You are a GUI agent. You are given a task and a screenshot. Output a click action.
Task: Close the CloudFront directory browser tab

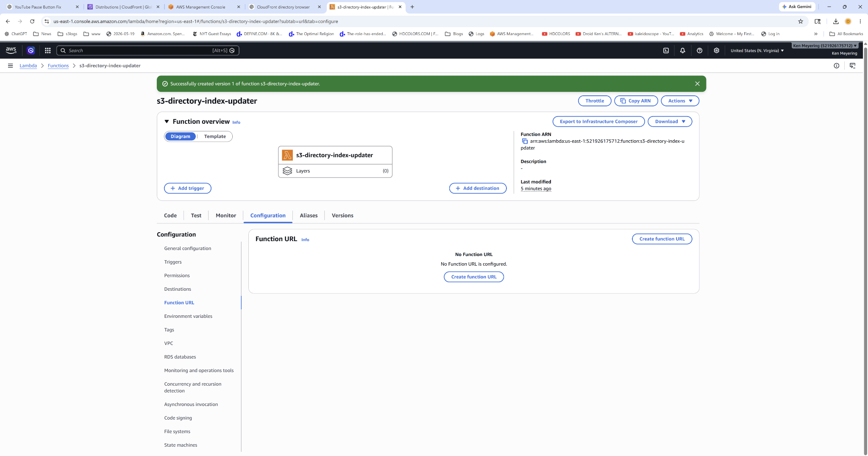pyautogui.click(x=319, y=7)
